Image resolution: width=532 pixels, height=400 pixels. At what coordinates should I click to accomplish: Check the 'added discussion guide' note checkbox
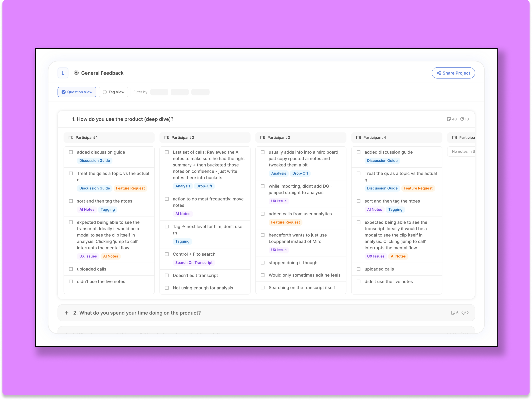(71, 152)
